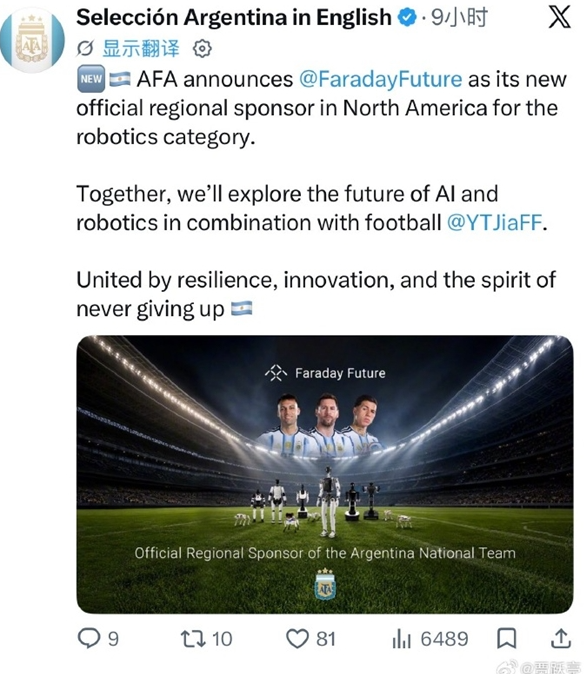
Task: Open Selección Argentina in English profile name
Action: [x=234, y=18]
